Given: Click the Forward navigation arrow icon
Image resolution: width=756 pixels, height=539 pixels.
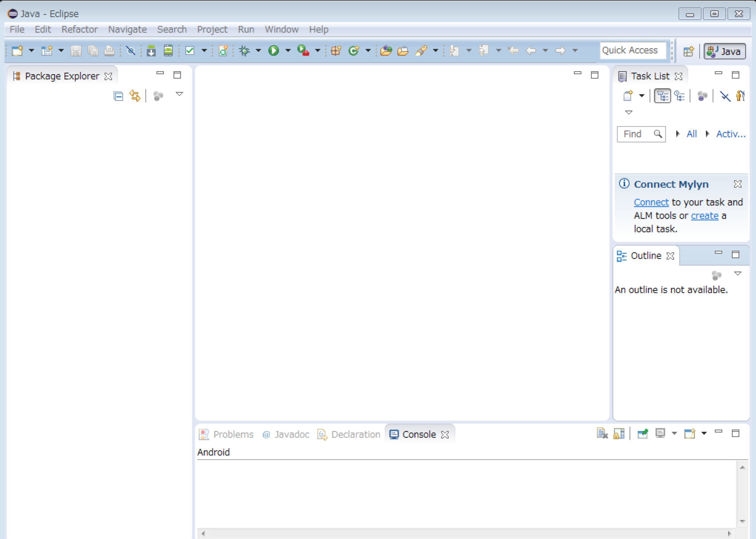Looking at the screenshot, I should pos(561,50).
